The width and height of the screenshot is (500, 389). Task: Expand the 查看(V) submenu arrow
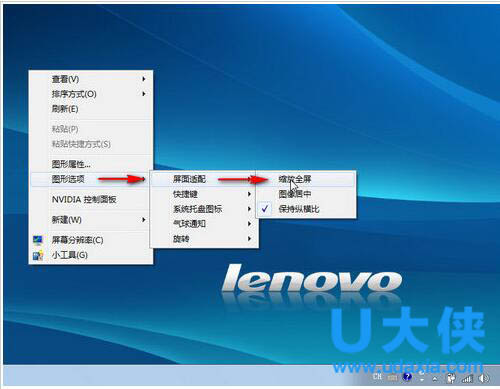pyautogui.click(x=144, y=79)
